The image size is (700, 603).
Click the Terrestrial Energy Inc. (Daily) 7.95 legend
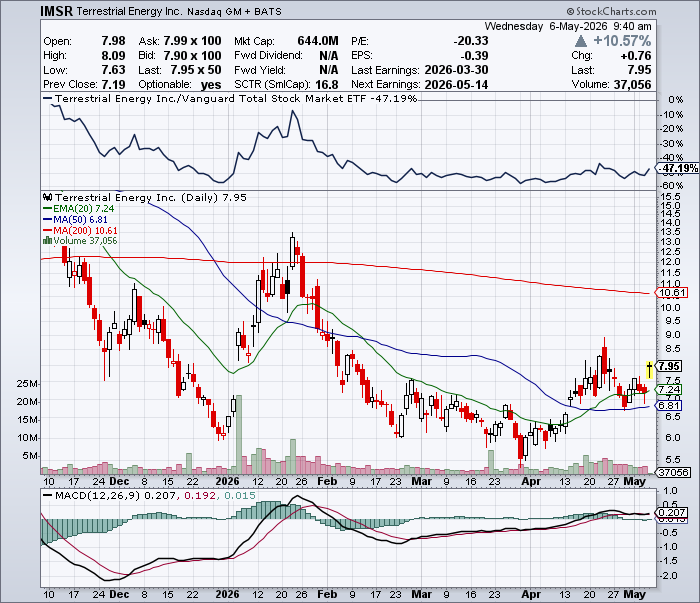click(151, 197)
